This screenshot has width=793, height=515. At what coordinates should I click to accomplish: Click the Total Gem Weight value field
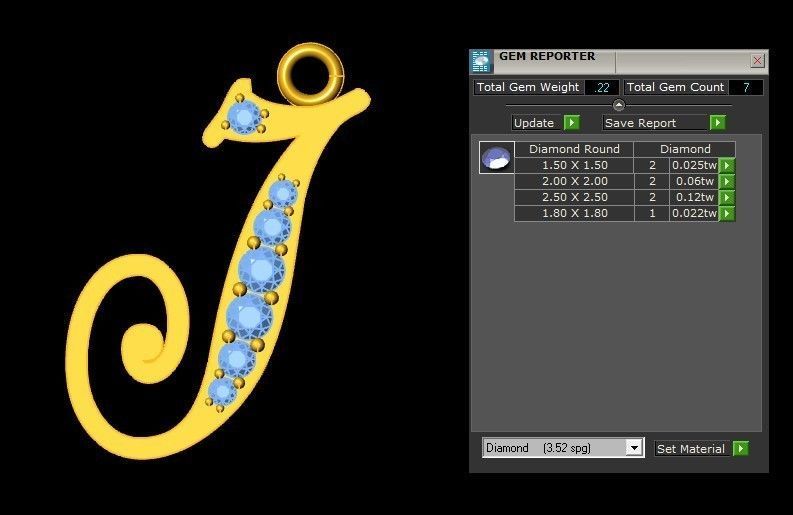pyautogui.click(x=601, y=88)
